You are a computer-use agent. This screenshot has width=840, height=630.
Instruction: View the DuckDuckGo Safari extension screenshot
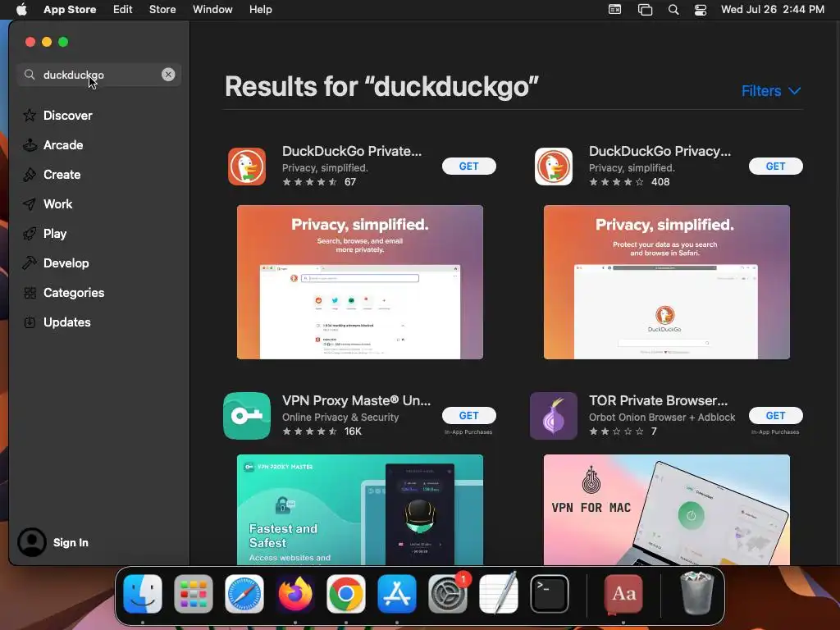tap(666, 282)
